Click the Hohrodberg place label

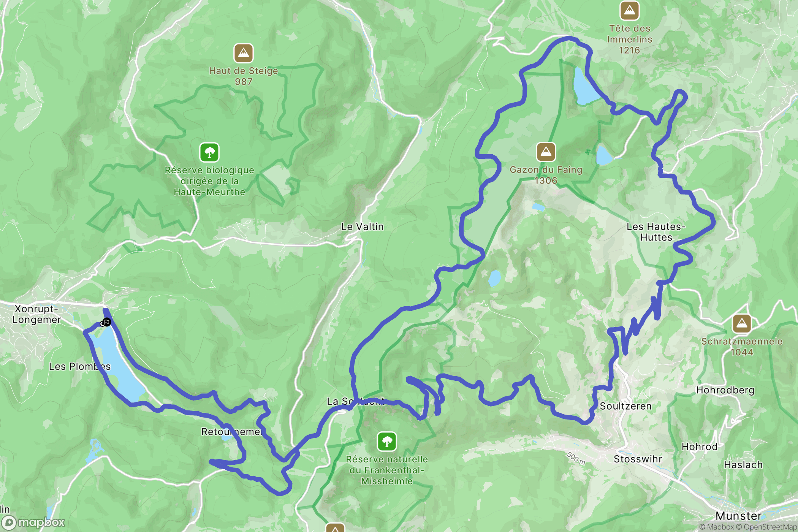[x=725, y=390]
